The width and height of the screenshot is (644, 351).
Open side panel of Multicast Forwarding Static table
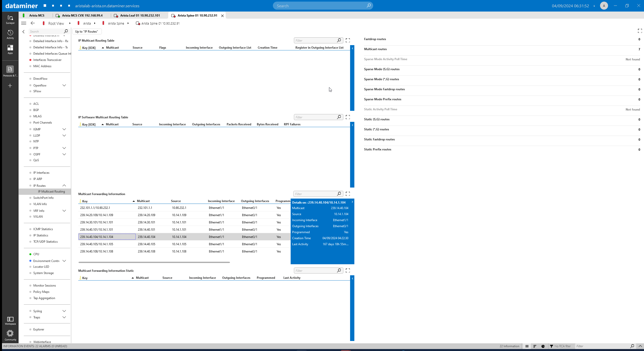click(x=352, y=279)
